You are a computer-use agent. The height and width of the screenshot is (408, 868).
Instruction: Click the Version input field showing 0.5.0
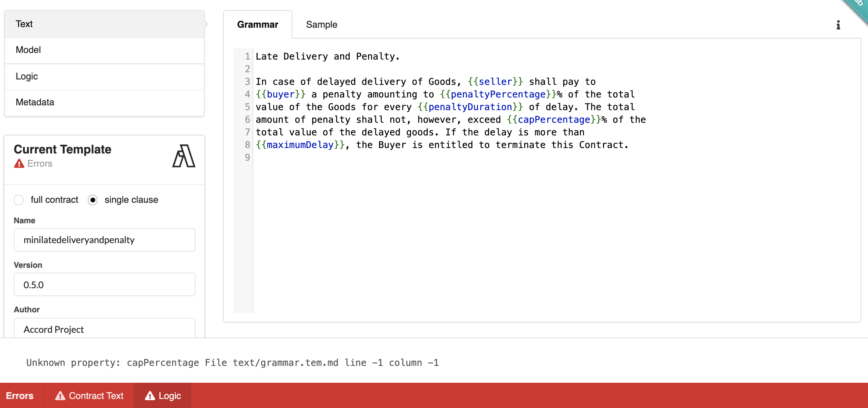(105, 284)
